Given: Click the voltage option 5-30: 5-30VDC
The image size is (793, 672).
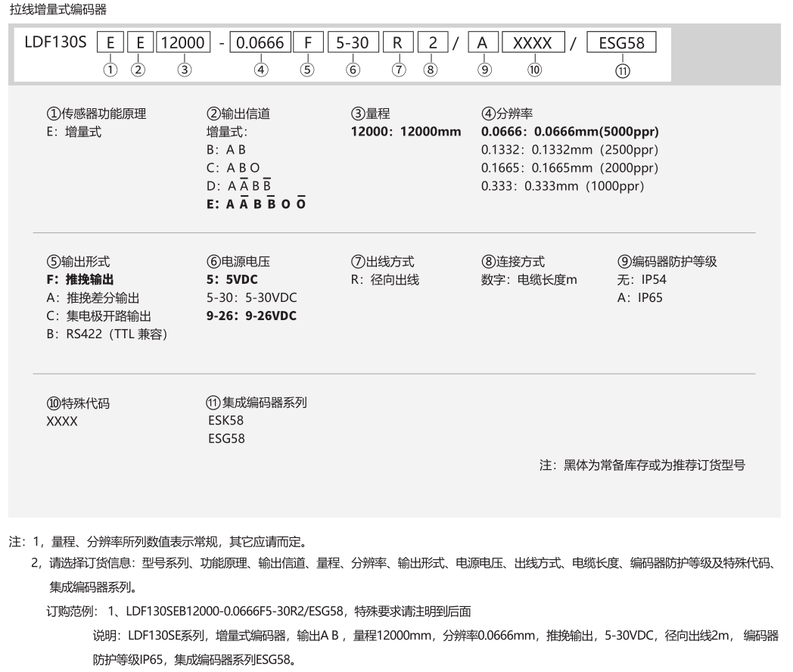Looking at the screenshot, I should (252, 298).
